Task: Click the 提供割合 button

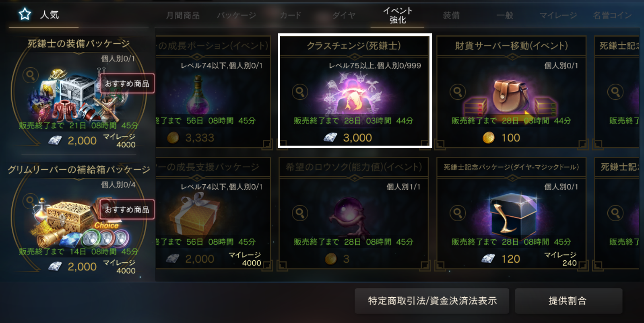Action: 568,301
